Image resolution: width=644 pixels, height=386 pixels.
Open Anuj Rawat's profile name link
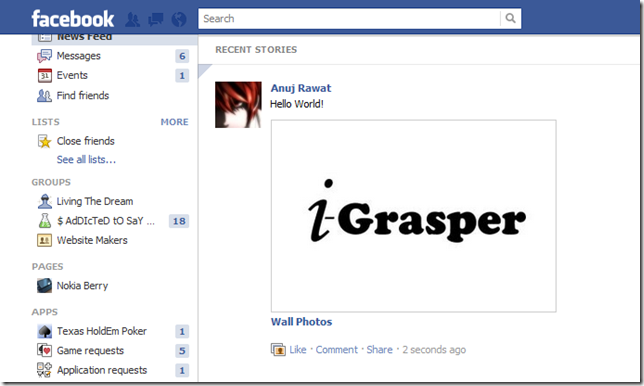(x=301, y=88)
